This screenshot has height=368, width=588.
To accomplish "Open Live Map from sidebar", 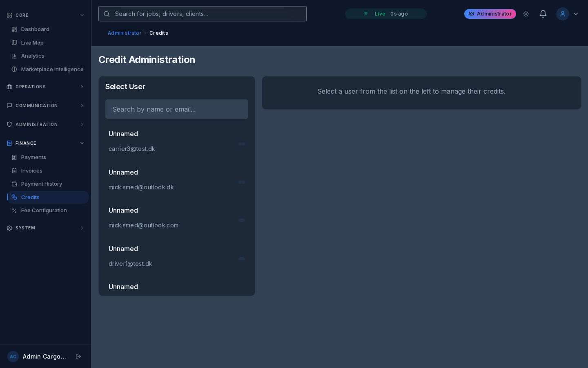I will point(32,43).
